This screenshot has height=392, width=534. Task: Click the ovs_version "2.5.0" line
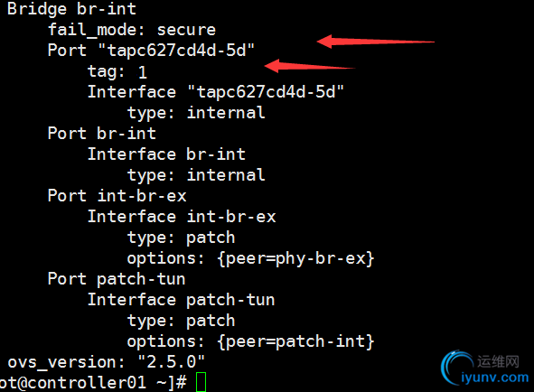pyautogui.click(x=107, y=361)
